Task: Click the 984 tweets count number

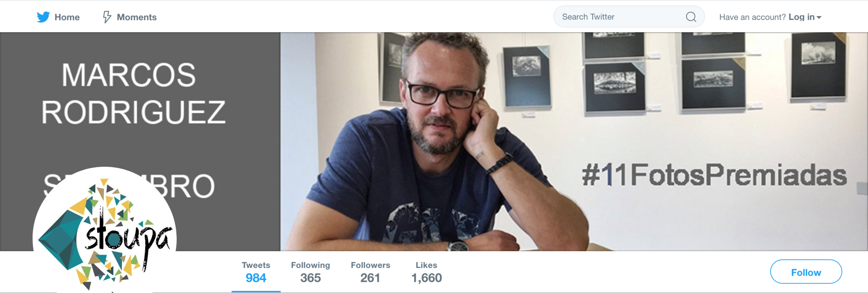Action: [256, 278]
